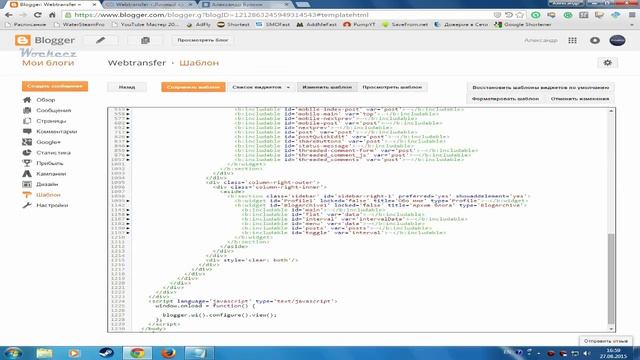This screenshot has width=640, height=360.
Task: Click orange Сохранить шаблон button
Action: (193, 87)
